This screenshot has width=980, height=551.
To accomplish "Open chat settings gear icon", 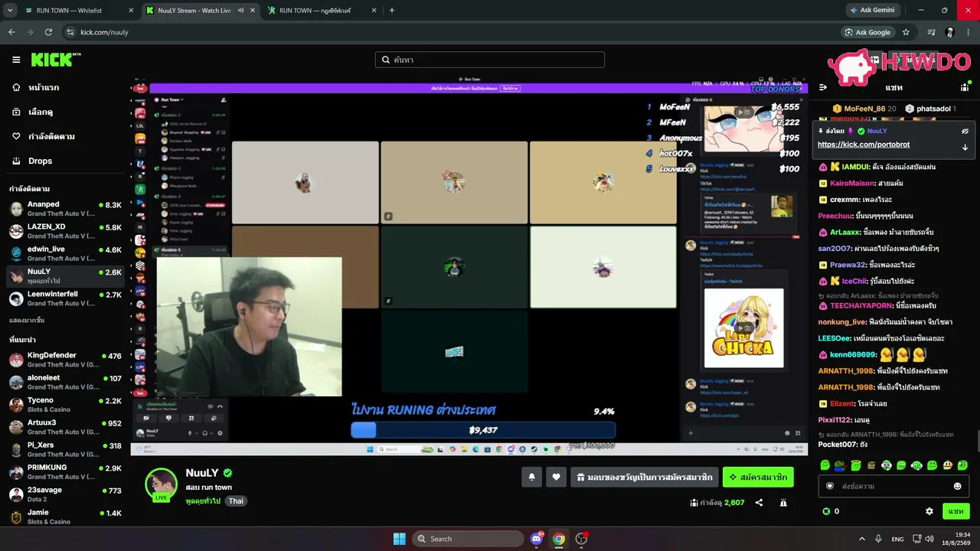I will [x=929, y=511].
